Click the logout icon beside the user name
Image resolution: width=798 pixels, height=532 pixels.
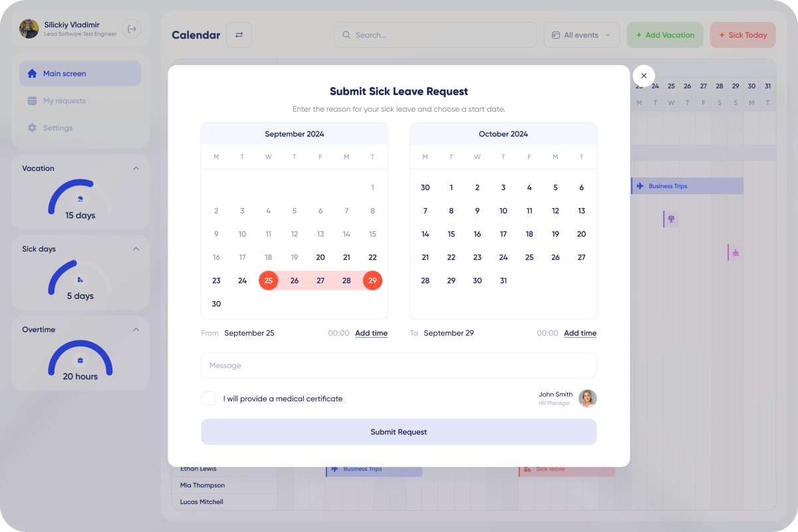click(x=132, y=29)
